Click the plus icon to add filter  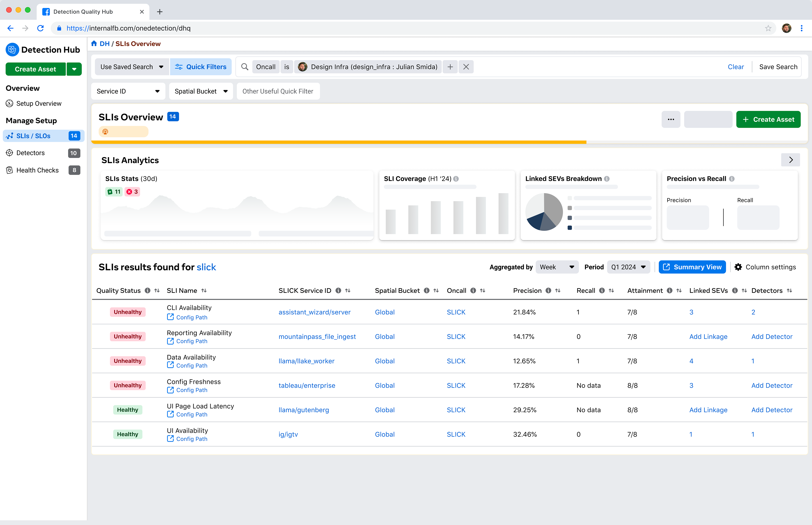pyautogui.click(x=450, y=67)
